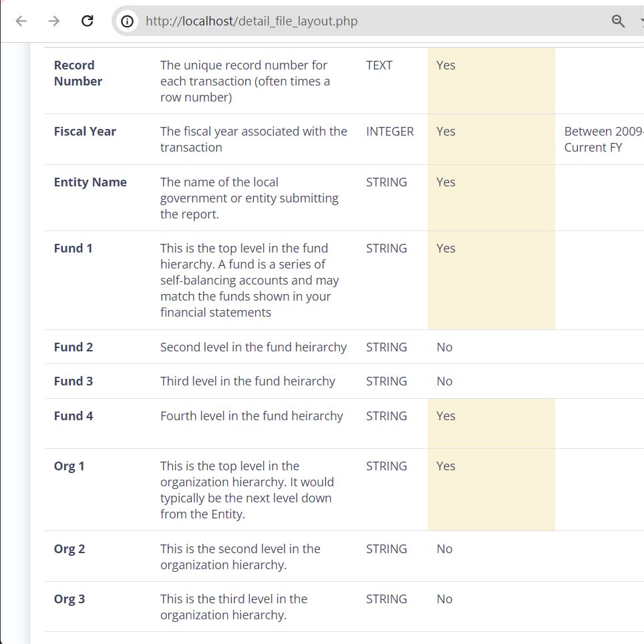Image resolution: width=644 pixels, height=644 pixels.
Task: Click the zoom magnifier icon in address bar
Action: [618, 21]
